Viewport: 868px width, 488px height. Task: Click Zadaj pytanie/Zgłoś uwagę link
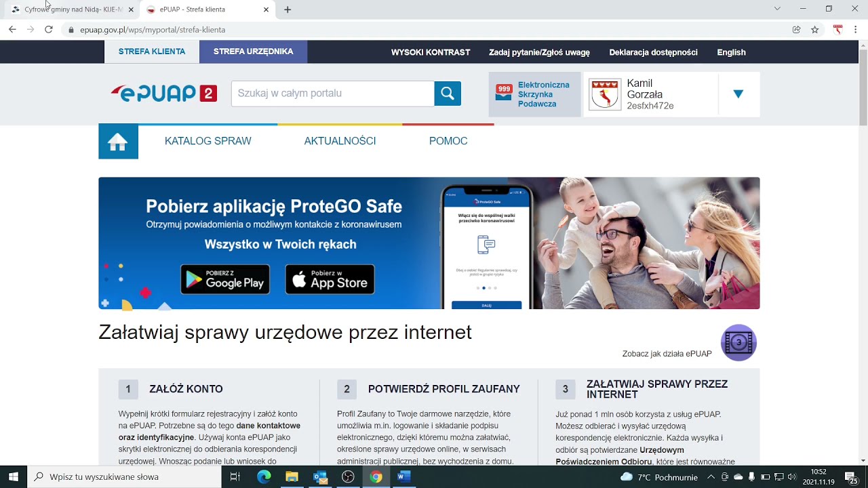(539, 52)
